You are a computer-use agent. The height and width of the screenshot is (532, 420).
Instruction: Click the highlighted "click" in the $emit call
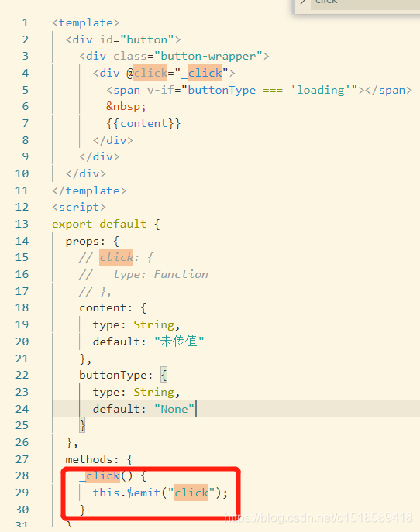coord(191,493)
